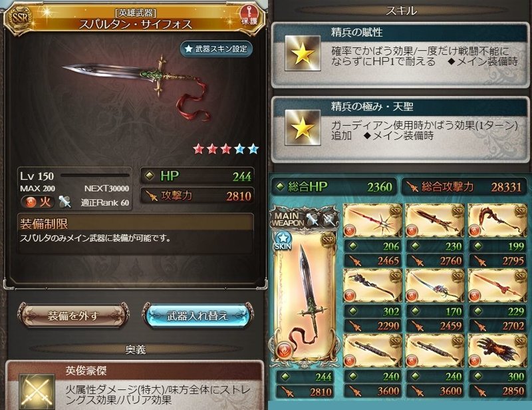Viewport: 532px width, 410px height.
Task: Click 装備を外す to unequip weapon
Action: click(x=73, y=316)
